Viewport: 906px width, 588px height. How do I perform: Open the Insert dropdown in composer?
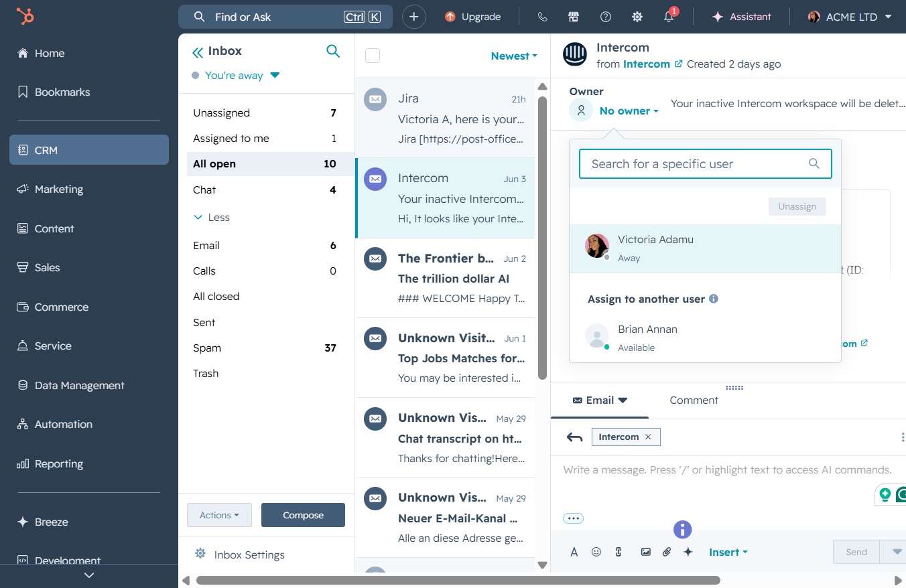[x=728, y=553]
